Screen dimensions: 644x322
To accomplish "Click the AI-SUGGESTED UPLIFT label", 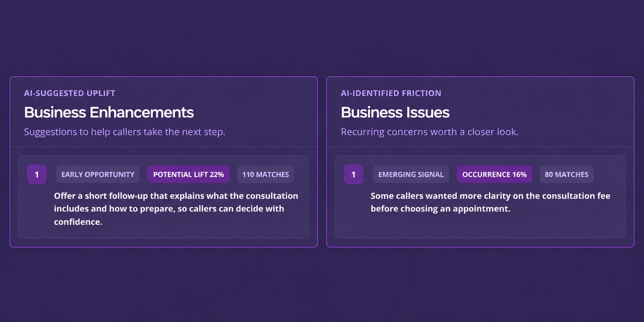I will pos(70,93).
